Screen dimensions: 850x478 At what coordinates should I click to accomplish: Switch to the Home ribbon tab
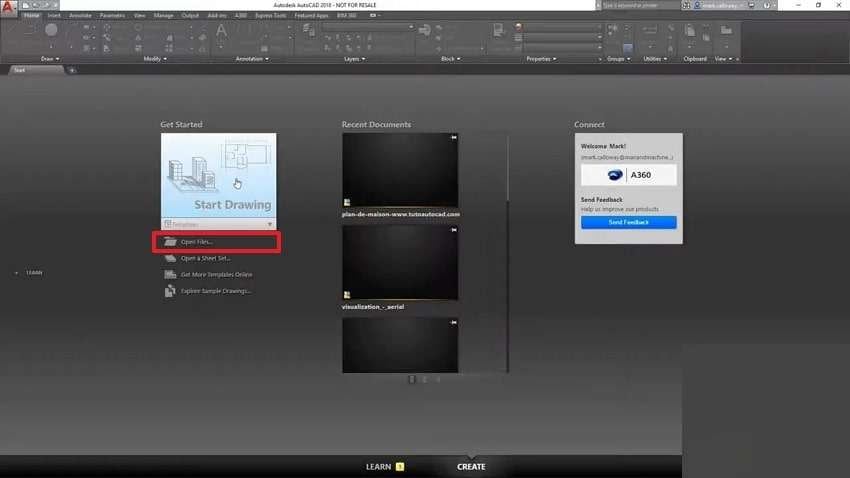pos(31,15)
